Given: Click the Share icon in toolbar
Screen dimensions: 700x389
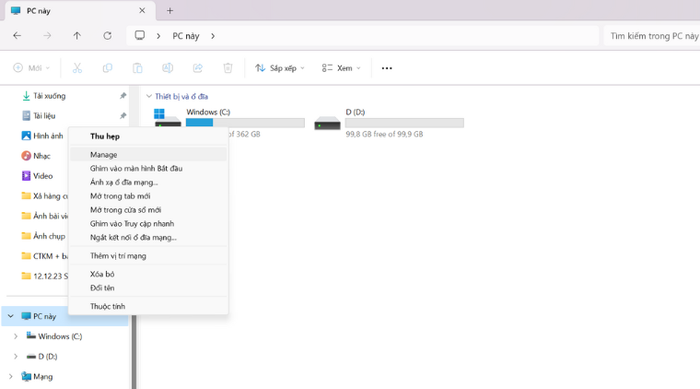Looking at the screenshot, I should click(x=198, y=68).
